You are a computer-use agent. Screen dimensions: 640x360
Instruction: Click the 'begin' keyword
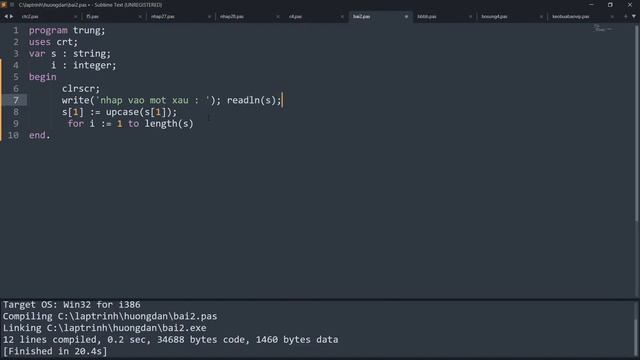42,77
